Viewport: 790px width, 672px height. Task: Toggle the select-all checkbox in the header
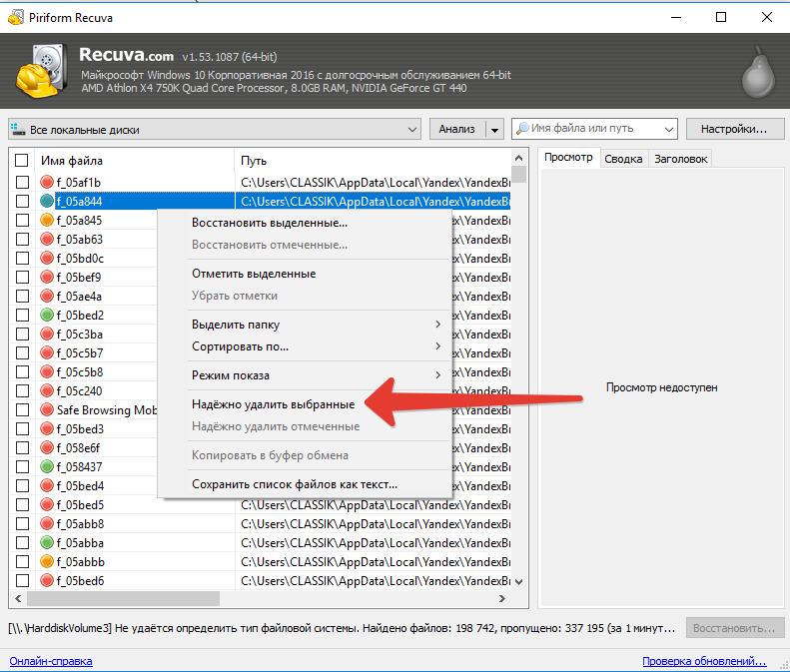click(x=21, y=161)
